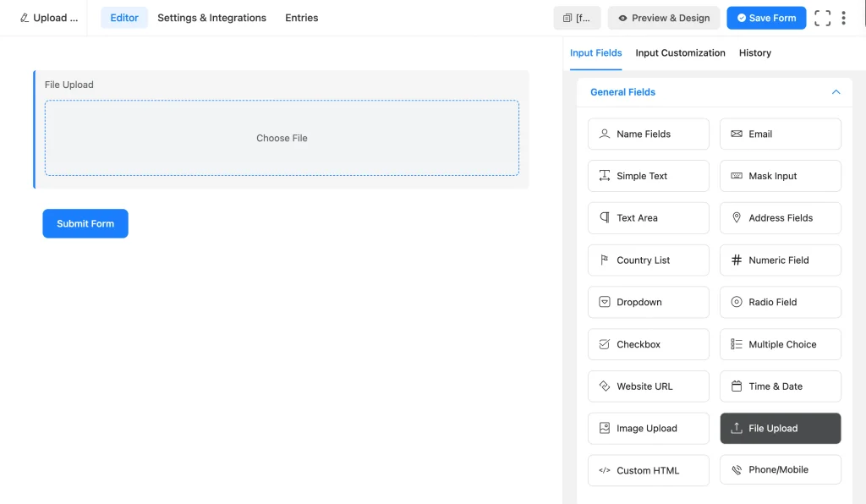Click the pencil icon beside the Upload form title
The width and height of the screenshot is (866, 504).
point(25,18)
